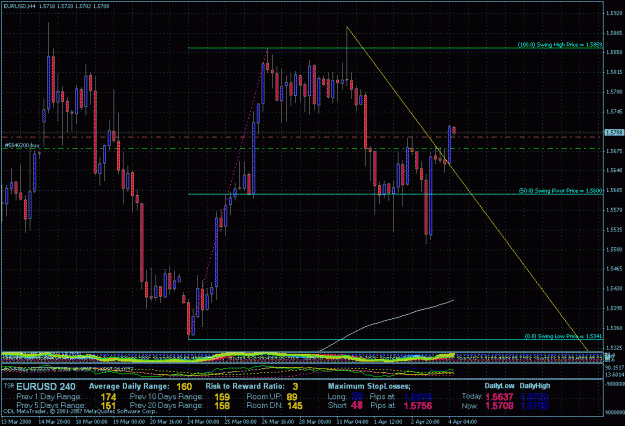This screenshot has height=426, width=625.
Task: Click the 1.5745 price axis label
Action: 614,112
